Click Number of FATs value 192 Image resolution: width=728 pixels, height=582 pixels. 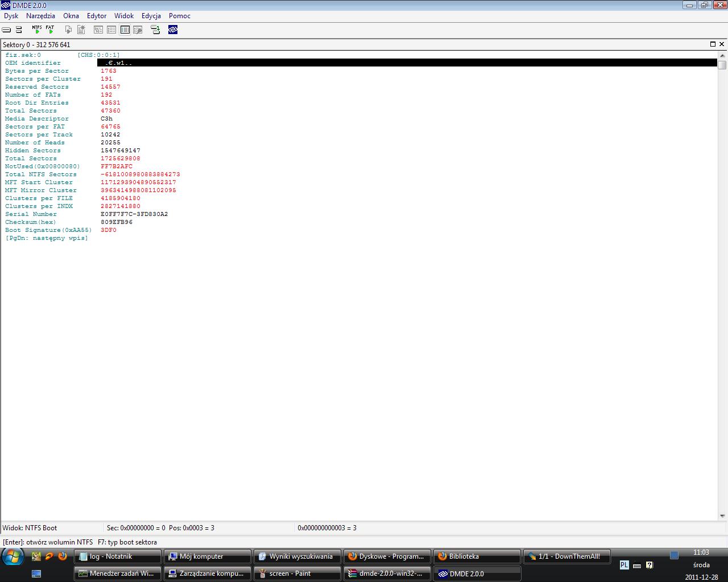pos(106,95)
